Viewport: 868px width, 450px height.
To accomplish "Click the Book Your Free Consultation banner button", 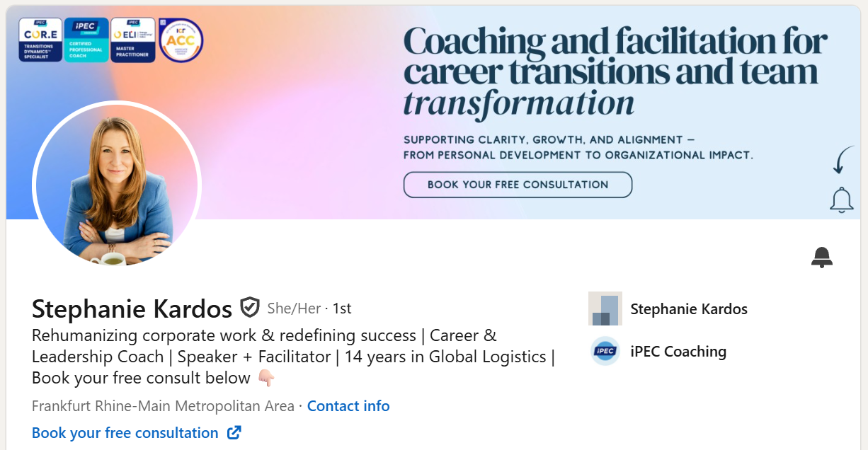I will [x=518, y=185].
